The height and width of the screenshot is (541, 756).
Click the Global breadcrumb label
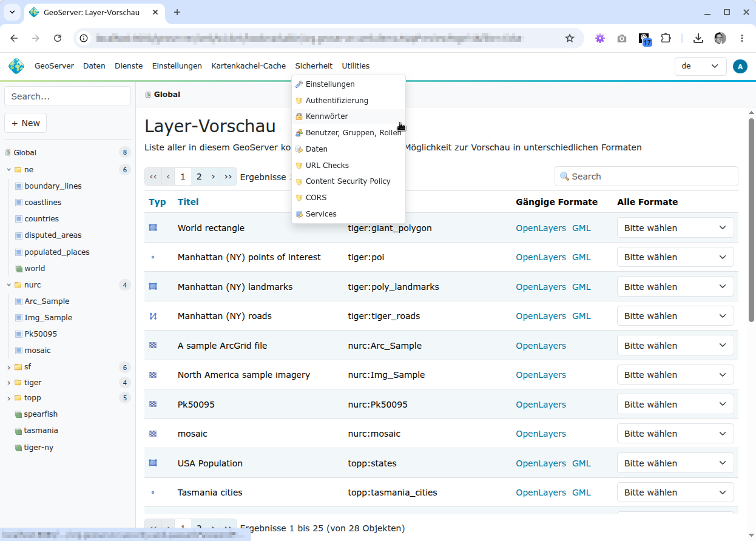tap(167, 95)
